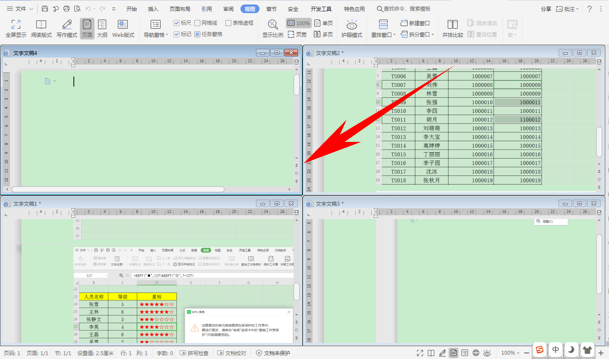Uncheck the 标尺 ruler checkbox
This screenshot has height=360, width=609.
pos(176,23)
